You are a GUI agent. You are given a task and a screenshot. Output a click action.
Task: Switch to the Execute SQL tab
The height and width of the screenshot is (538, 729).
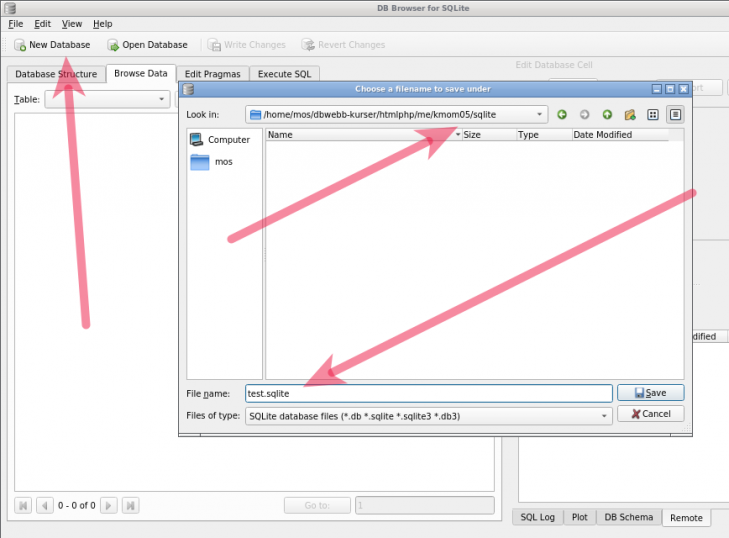click(x=284, y=74)
